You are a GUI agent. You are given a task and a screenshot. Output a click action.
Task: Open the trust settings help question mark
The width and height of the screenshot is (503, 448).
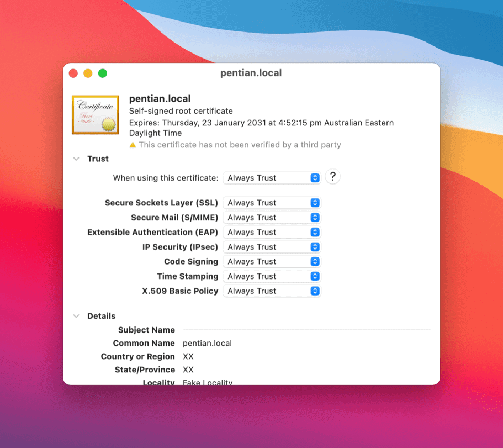(x=332, y=177)
